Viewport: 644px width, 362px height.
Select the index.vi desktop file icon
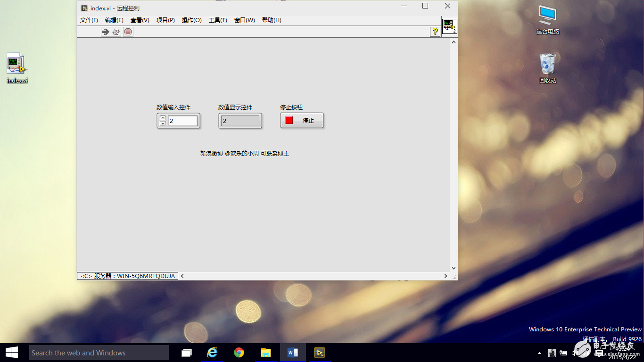pyautogui.click(x=17, y=68)
